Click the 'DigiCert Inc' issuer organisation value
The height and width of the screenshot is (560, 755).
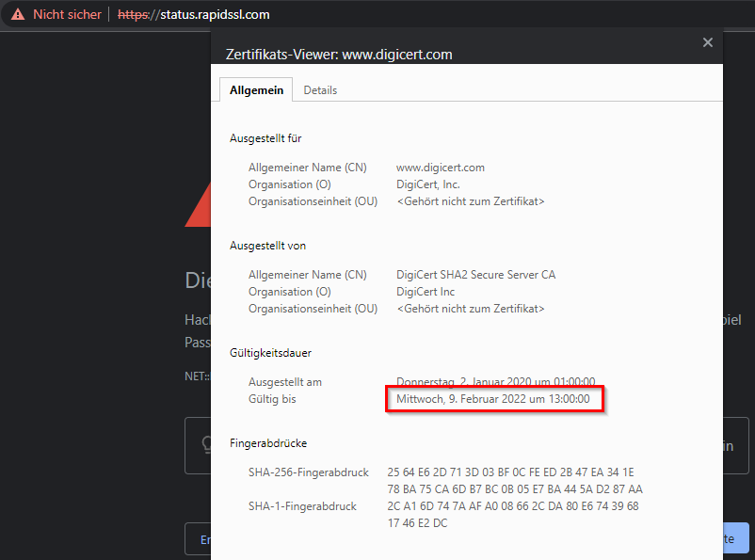[426, 292]
